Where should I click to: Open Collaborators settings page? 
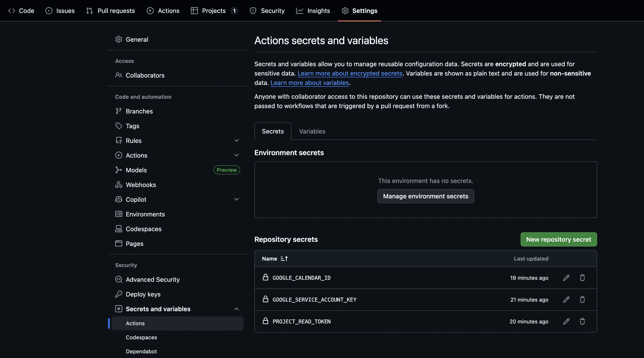[177, 75]
